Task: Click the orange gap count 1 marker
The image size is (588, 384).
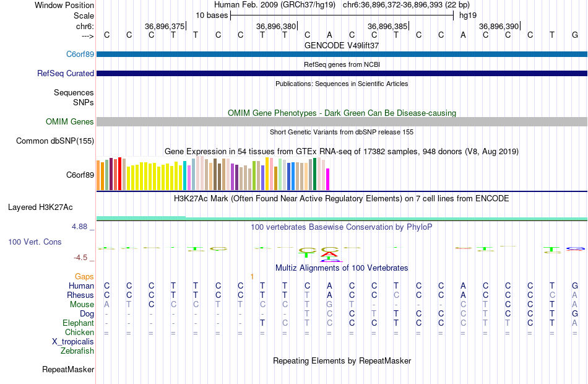Action: click(252, 277)
